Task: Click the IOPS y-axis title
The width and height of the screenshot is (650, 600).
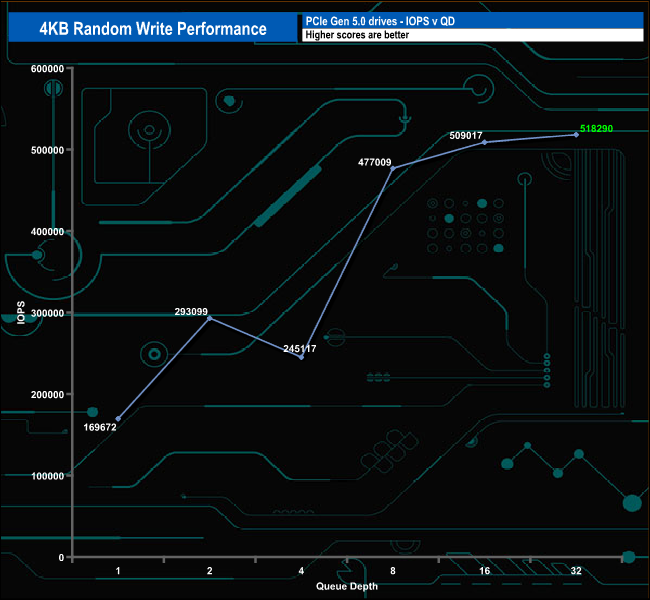Action: pyautogui.click(x=21, y=313)
